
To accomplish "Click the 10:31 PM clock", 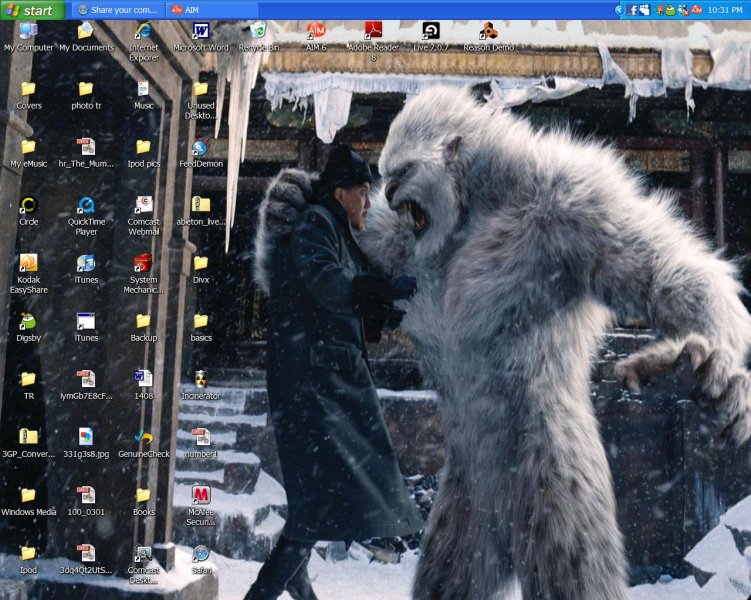I will click(725, 10).
